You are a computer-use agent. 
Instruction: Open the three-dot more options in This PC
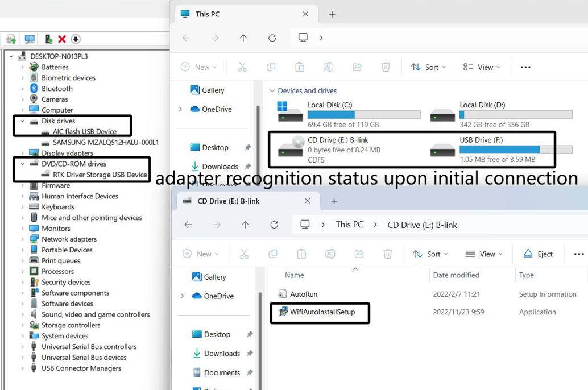[x=525, y=67]
